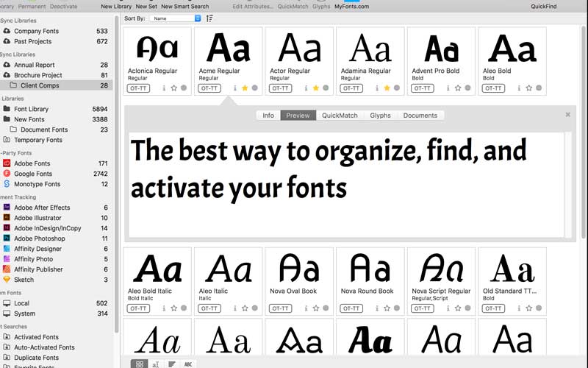Screen dimensions: 588x368
Task: Click Glyphs in the top toolbar
Action: (x=321, y=7)
